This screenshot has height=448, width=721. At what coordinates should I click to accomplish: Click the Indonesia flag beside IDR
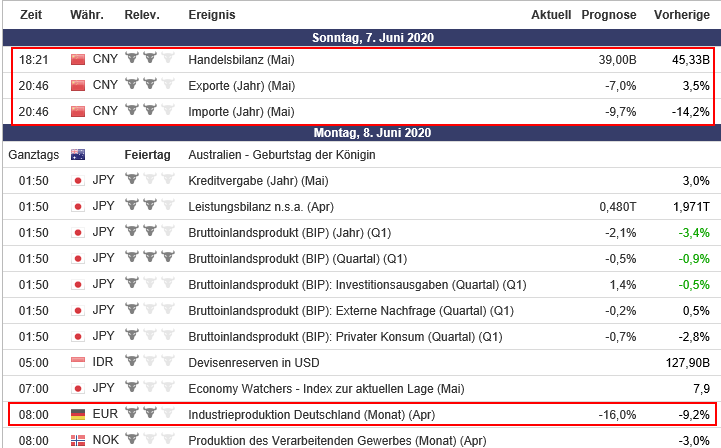point(78,362)
